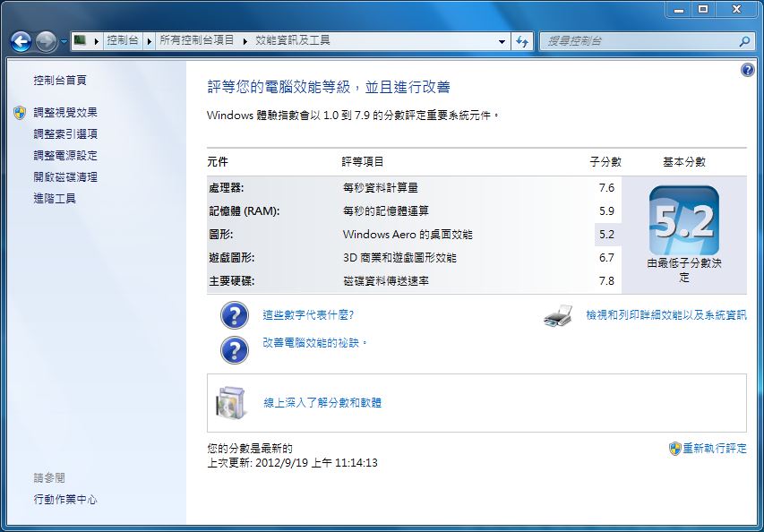Select the 記憶體 (RAM): row label
The width and height of the screenshot is (764, 532).
coord(245,211)
